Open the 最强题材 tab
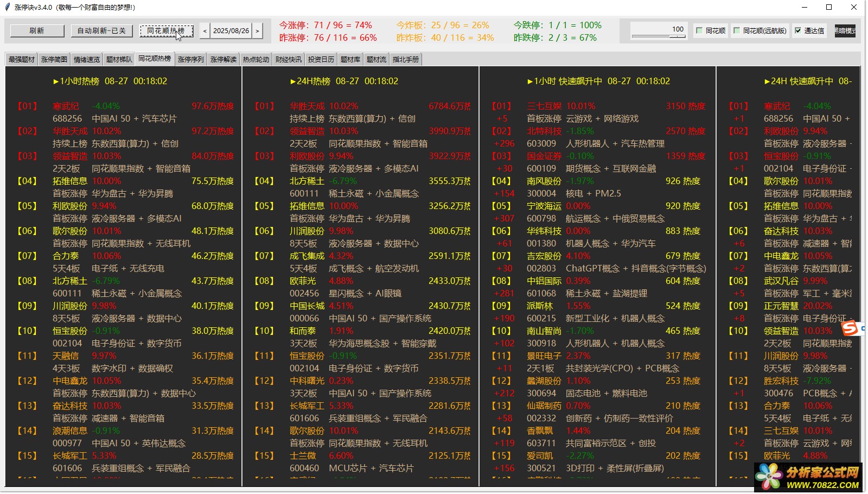Viewport: 868px width, 494px height. (x=22, y=60)
